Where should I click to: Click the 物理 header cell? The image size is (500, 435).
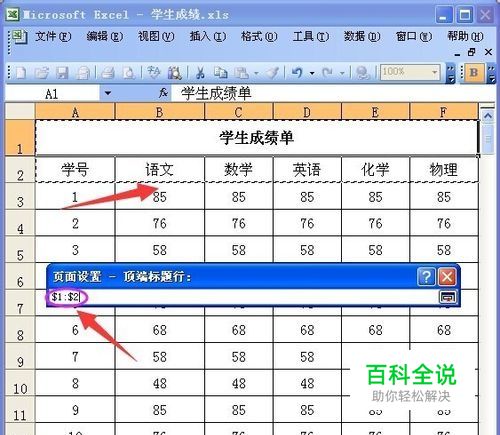(444, 169)
